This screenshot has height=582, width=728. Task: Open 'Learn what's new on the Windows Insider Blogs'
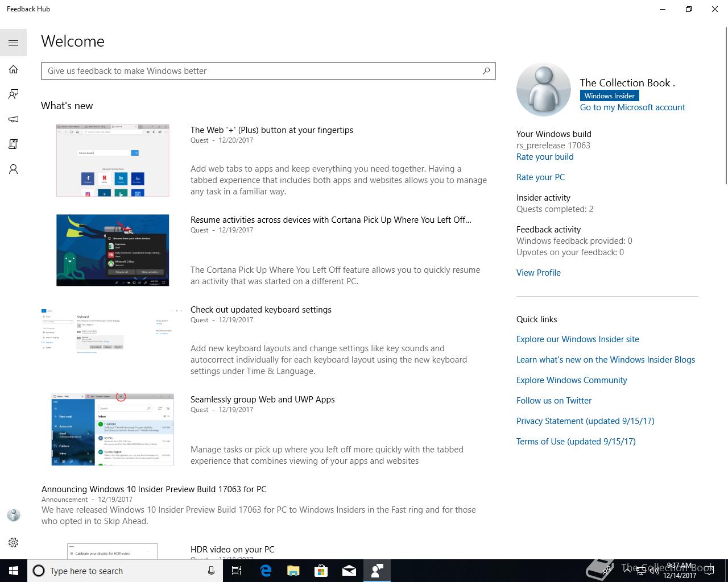[606, 360]
